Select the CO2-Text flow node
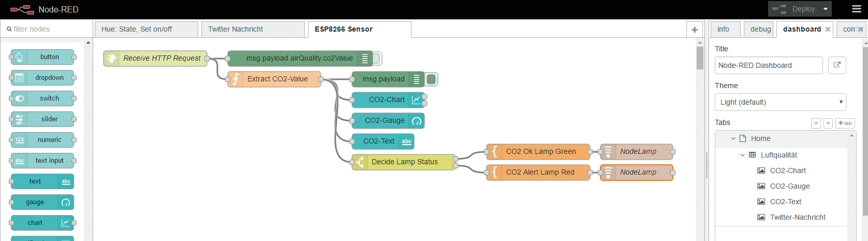 383,141
